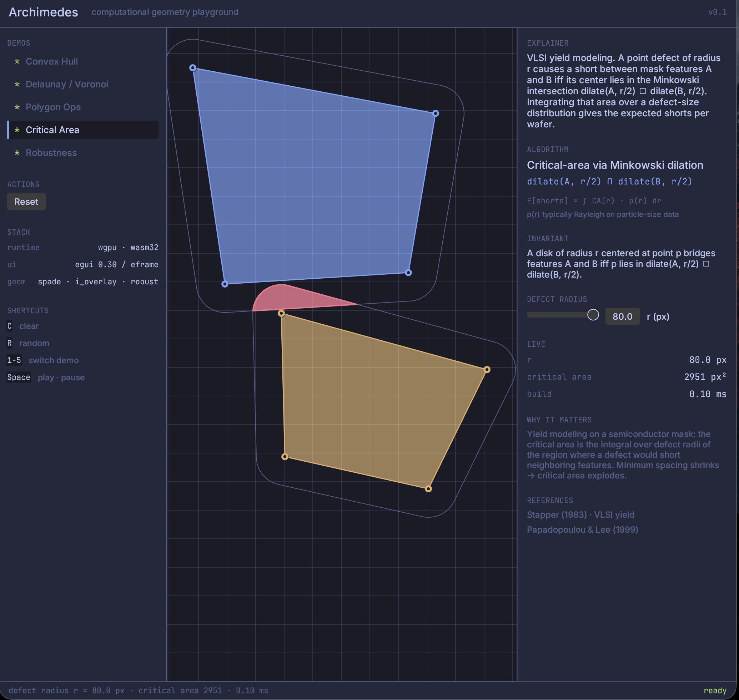
Task: Click the 1-5 switch demo shortcut key
Action: coord(14,360)
